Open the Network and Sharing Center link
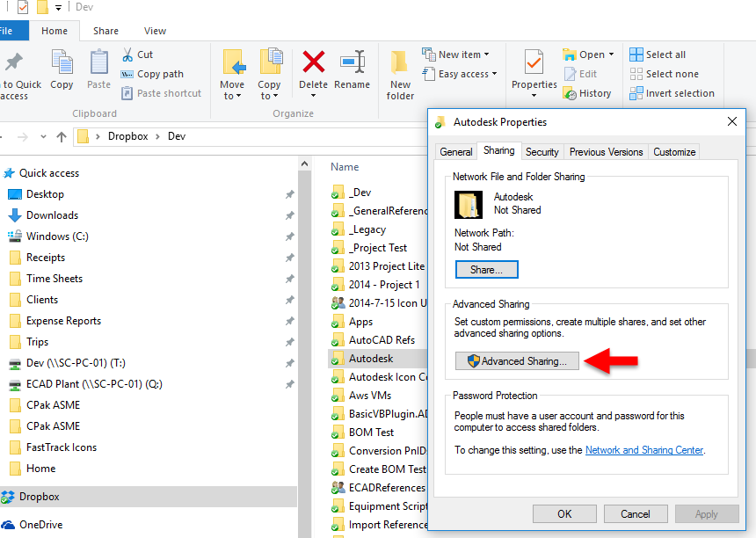This screenshot has width=756, height=538. click(643, 449)
